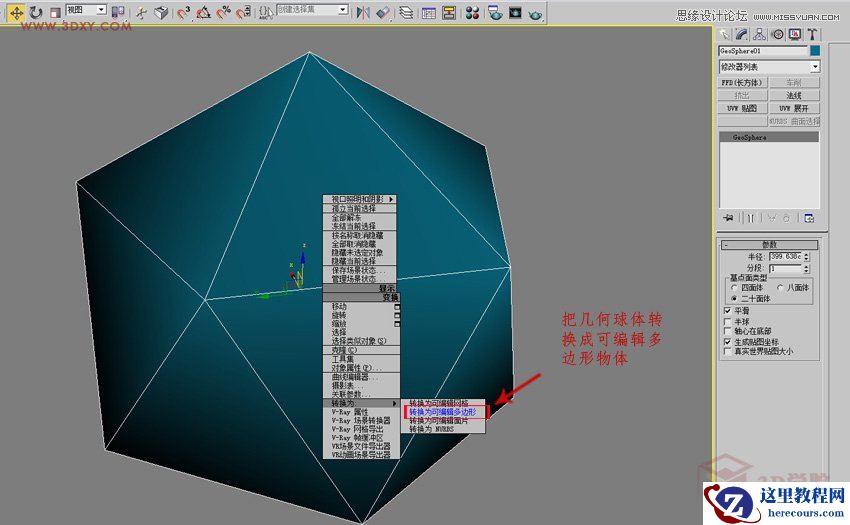Open Curve Editor icon
The image size is (850, 525).
[428, 12]
